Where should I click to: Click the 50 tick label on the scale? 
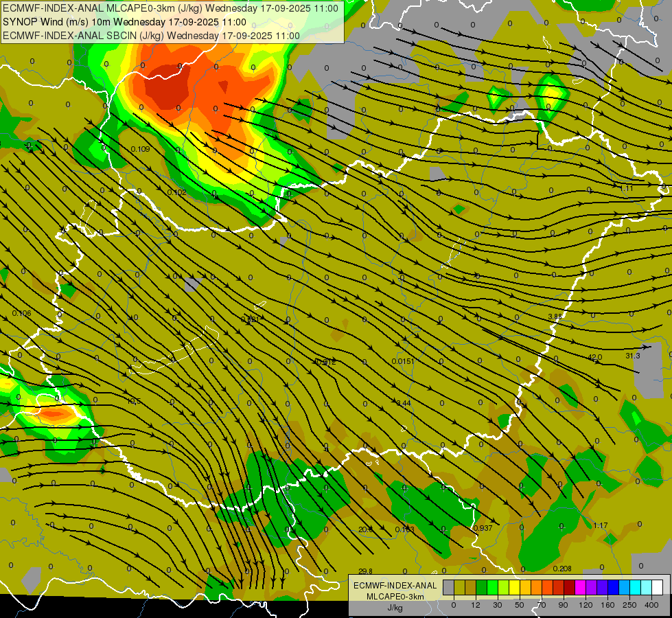point(520,605)
